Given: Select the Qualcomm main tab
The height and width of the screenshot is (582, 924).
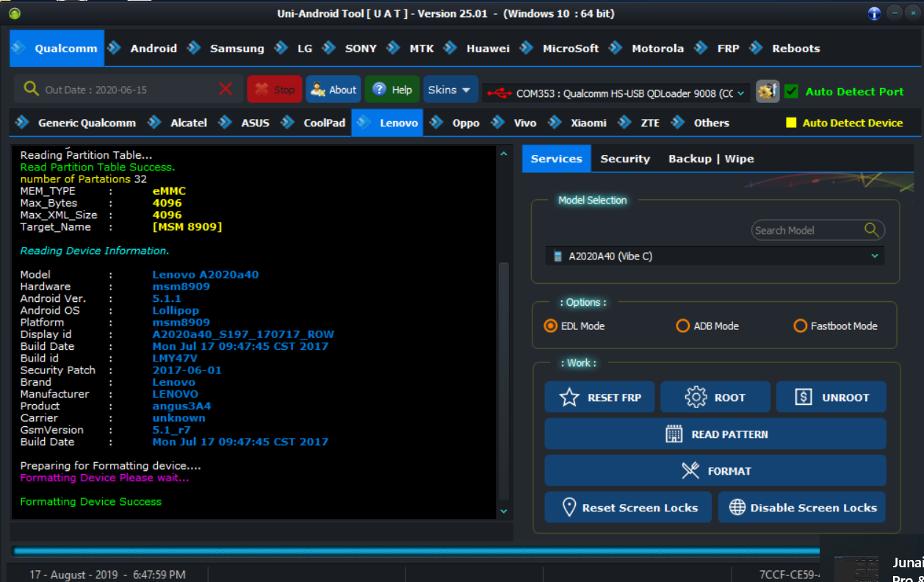Looking at the screenshot, I should click(x=57, y=48).
